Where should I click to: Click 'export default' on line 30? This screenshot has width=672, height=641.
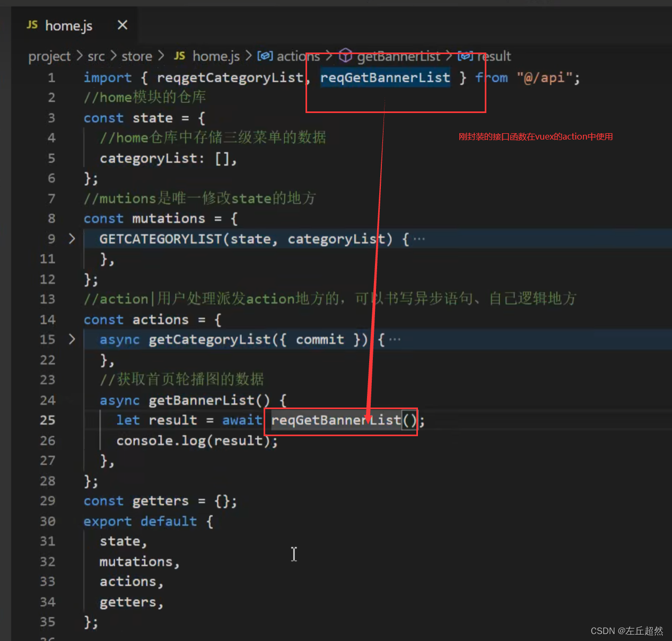pyautogui.click(x=140, y=521)
